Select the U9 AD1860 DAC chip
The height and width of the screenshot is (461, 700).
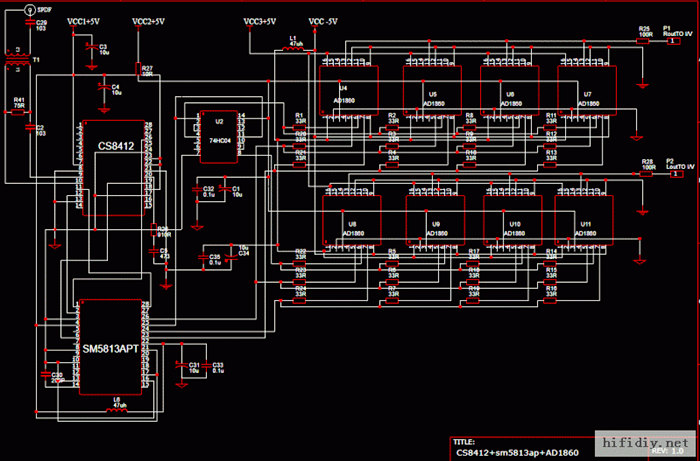(435, 220)
